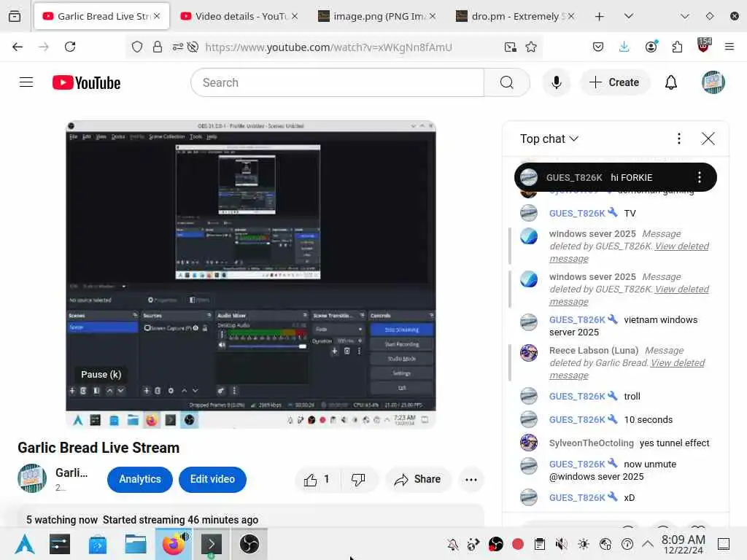Click the Edit video button
The height and width of the screenshot is (560, 747).
pyautogui.click(x=212, y=479)
